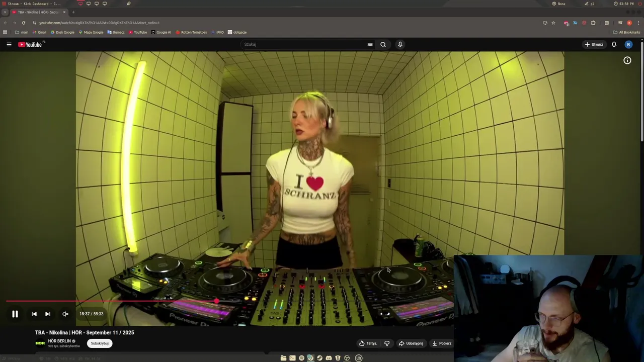
Task: Show video info card icon
Action: 627,60
